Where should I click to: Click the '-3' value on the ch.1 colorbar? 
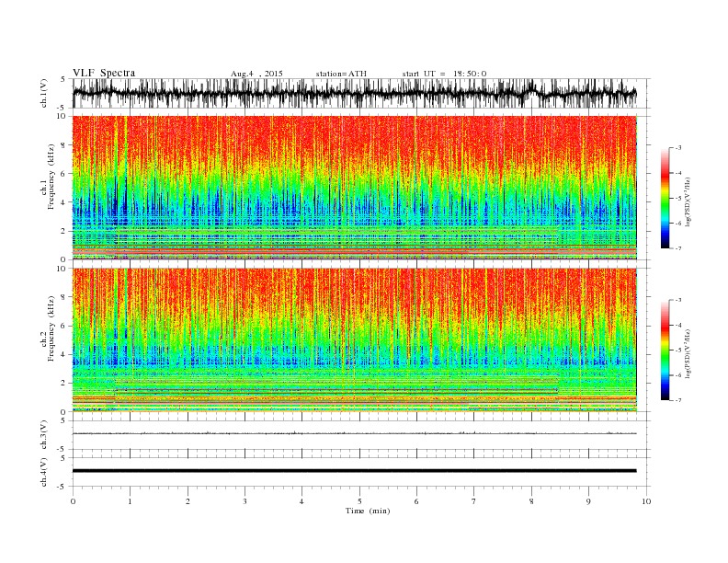(x=678, y=148)
